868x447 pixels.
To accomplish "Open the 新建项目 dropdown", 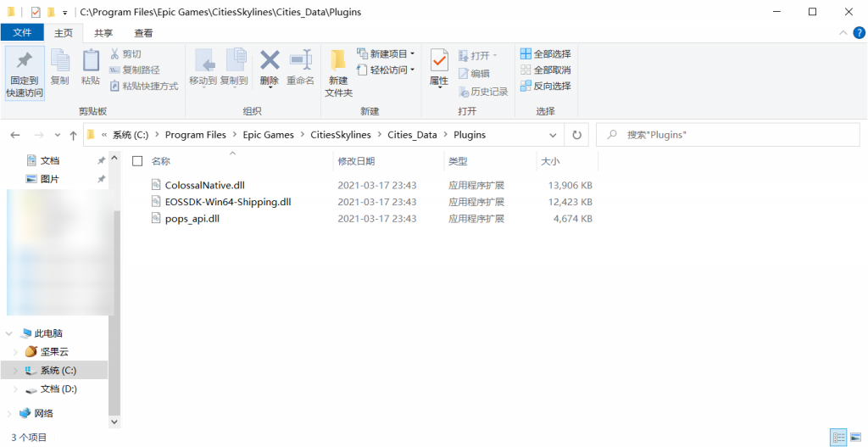I will (x=386, y=53).
